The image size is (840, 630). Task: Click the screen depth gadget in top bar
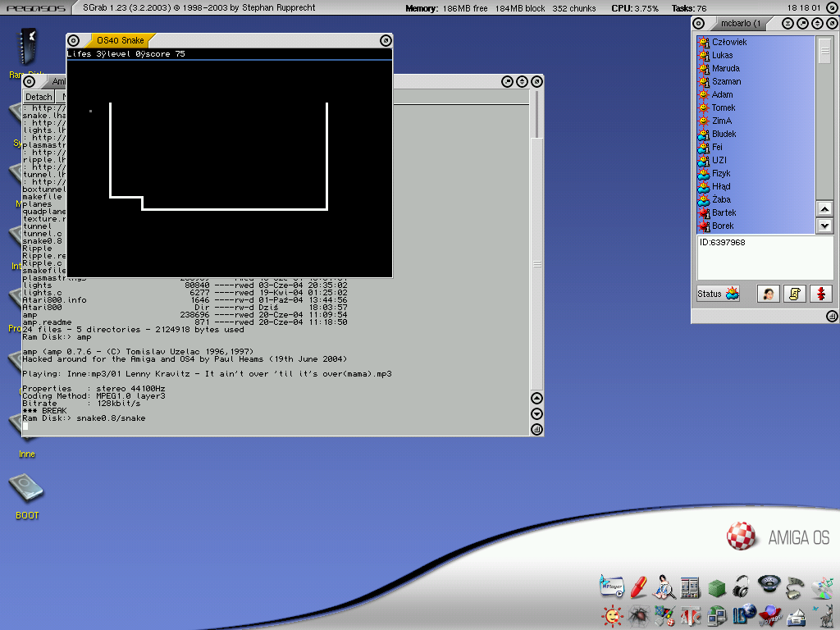click(x=832, y=8)
